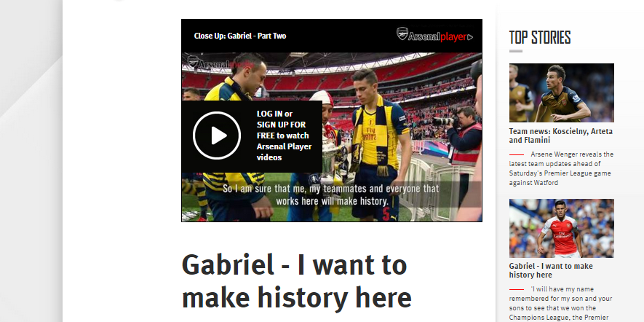The width and height of the screenshot is (644, 322).
Task: Click the play triangle next to Arsenal Player logo
Action: [470, 37]
